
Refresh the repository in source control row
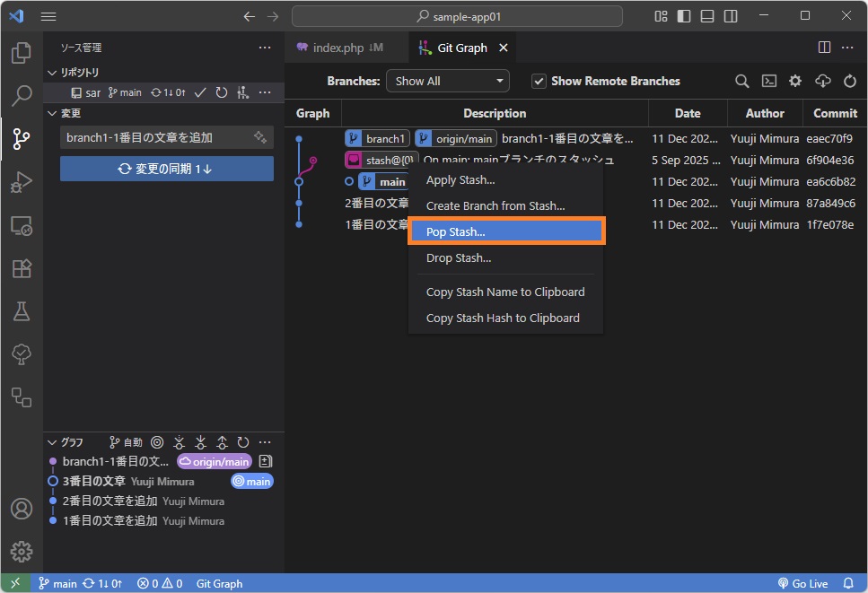(x=222, y=92)
